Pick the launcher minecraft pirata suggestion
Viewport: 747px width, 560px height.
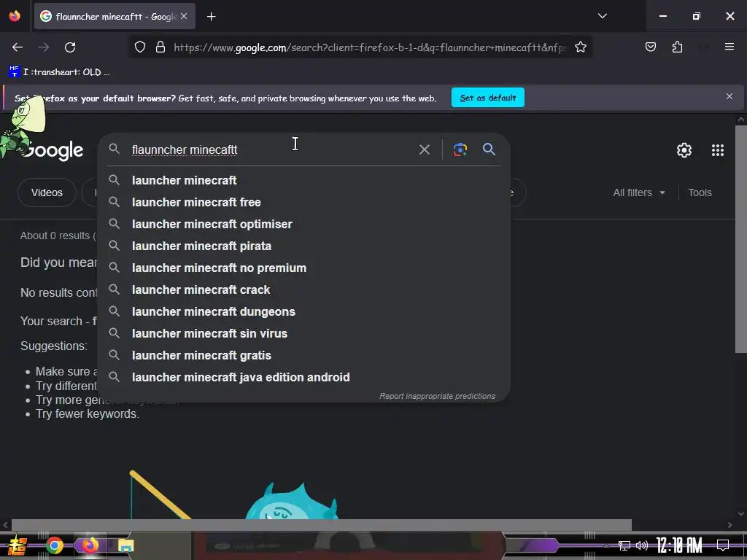(304, 246)
